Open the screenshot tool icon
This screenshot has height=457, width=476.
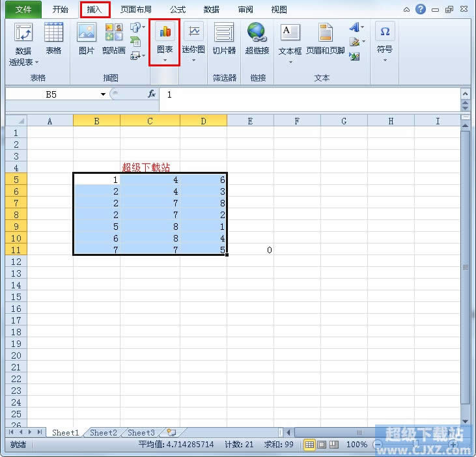135,55
